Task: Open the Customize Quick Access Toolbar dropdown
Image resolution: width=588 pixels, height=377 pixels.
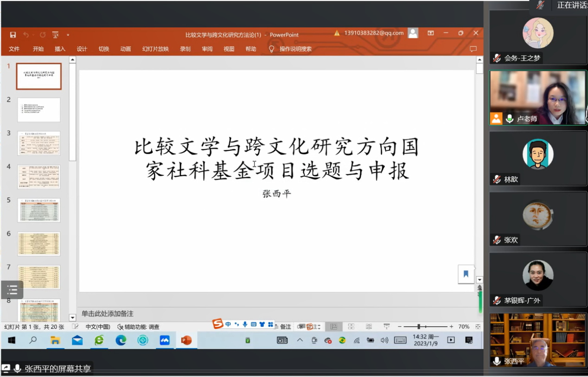Action: click(x=68, y=35)
